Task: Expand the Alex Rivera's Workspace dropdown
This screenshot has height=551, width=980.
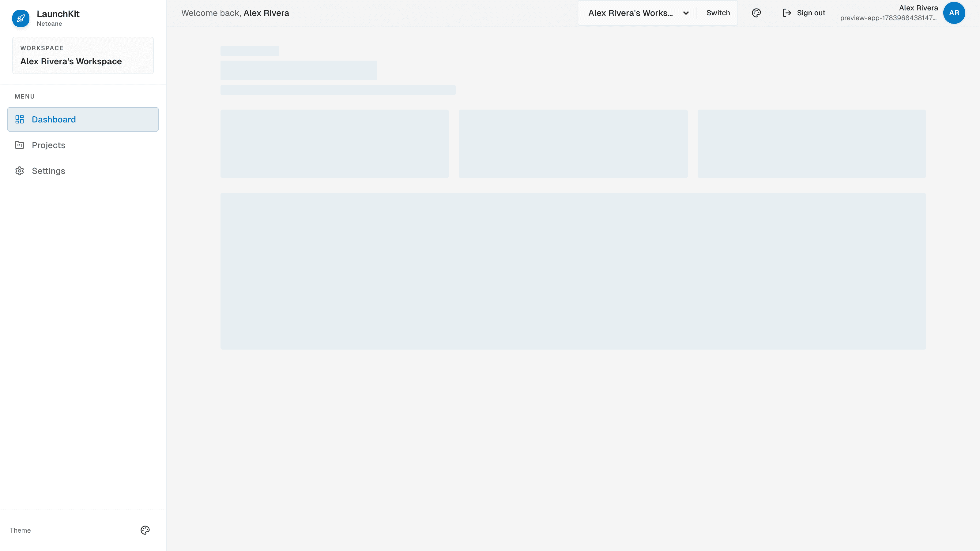Action: tap(638, 13)
